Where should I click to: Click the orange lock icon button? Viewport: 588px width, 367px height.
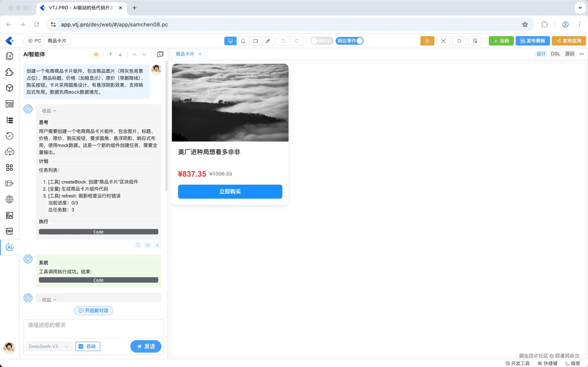pyautogui.click(x=427, y=41)
